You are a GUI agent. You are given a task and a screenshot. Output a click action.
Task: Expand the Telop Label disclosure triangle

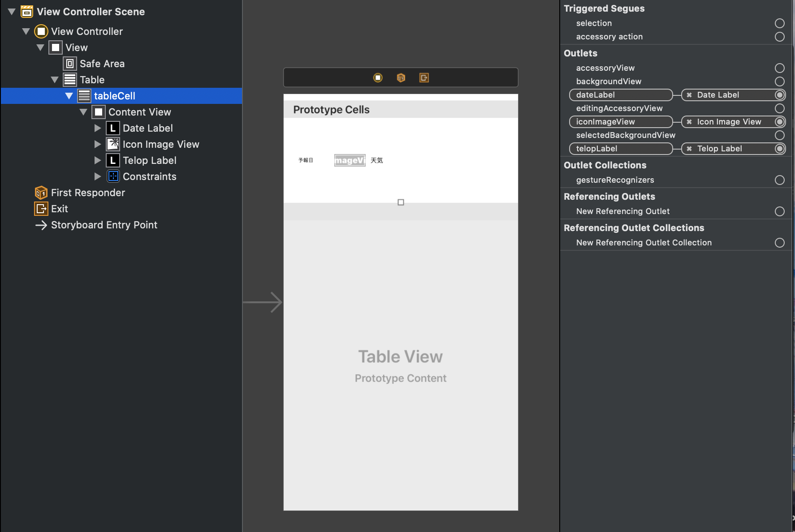(98, 160)
